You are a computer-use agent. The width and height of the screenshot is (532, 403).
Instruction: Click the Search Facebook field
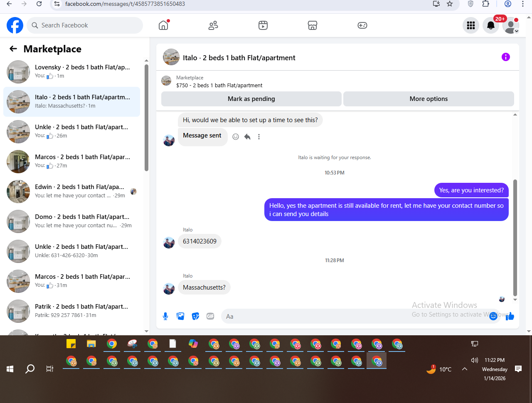pyautogui.click(x=85, y=25)
